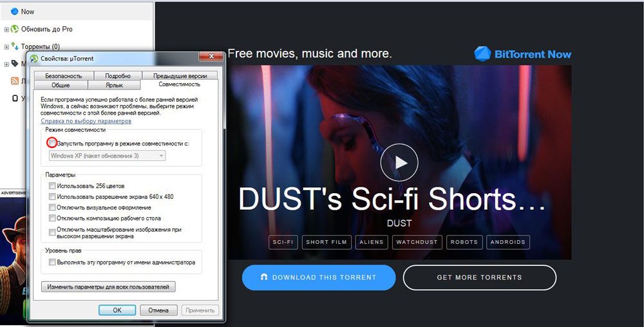Screen dimensions: 644x327
Task: Click the SCI-FI tag under DUST
Action: coord(283,242)
